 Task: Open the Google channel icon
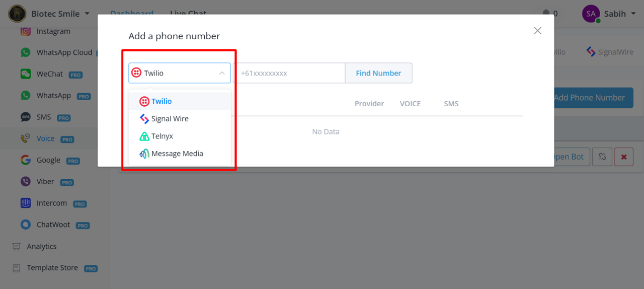pyautogui.click(x=26, y=160)
